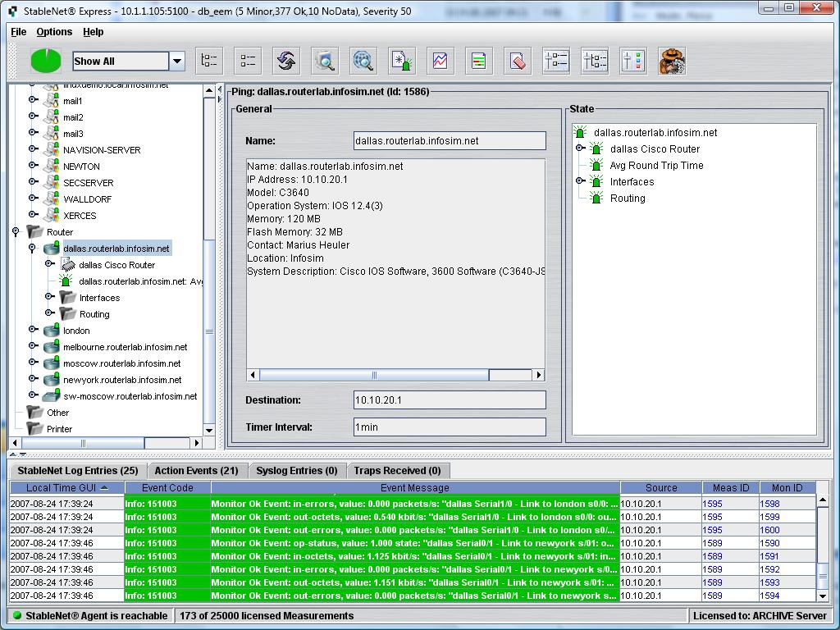Click the device search magnifier icon

(325, 61)
